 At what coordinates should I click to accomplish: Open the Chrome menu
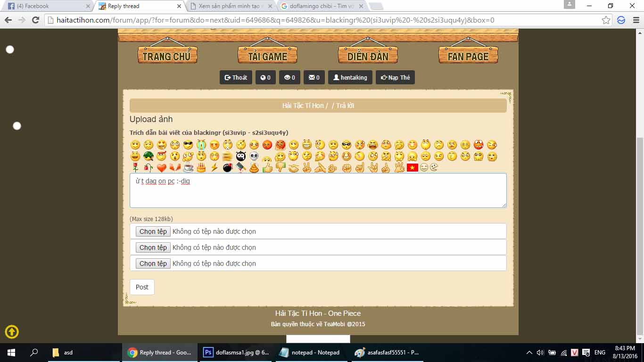636,20
